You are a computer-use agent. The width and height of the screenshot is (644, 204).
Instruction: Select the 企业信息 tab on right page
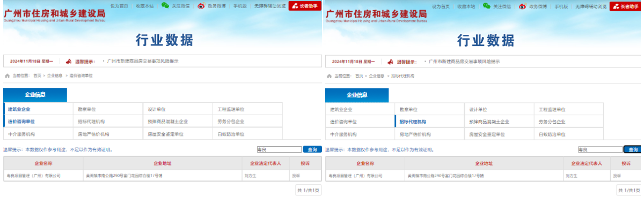[x=357, y=95]
